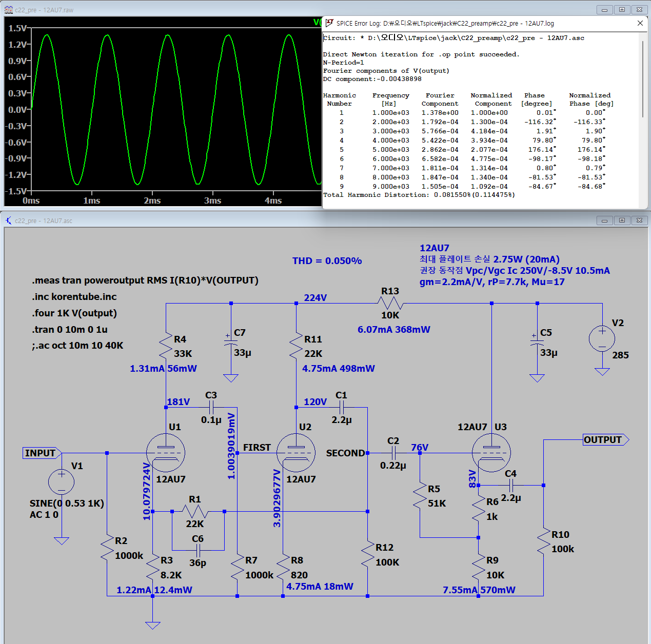Click the 224V voltage annotation

(x=315, y=298)
